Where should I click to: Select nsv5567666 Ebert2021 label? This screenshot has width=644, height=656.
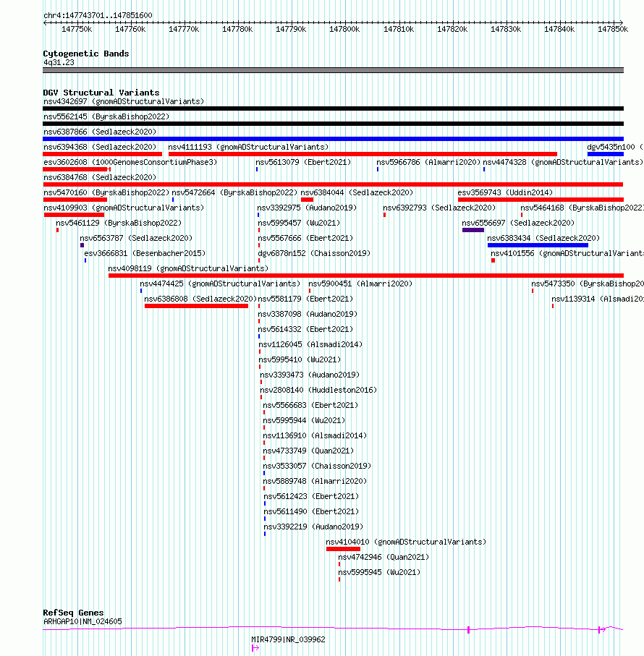point(305,238)
